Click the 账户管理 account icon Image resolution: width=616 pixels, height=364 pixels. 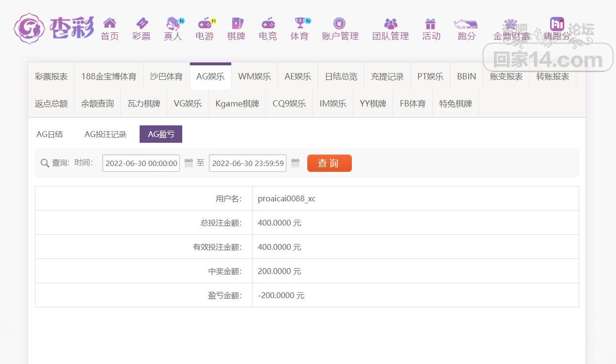(x=340, y=23)
